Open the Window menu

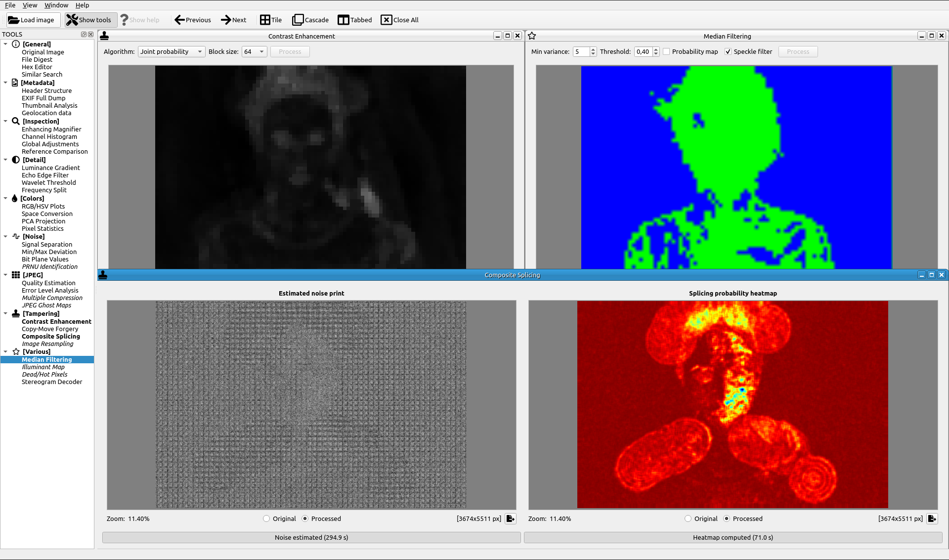[x=56, y=5]
